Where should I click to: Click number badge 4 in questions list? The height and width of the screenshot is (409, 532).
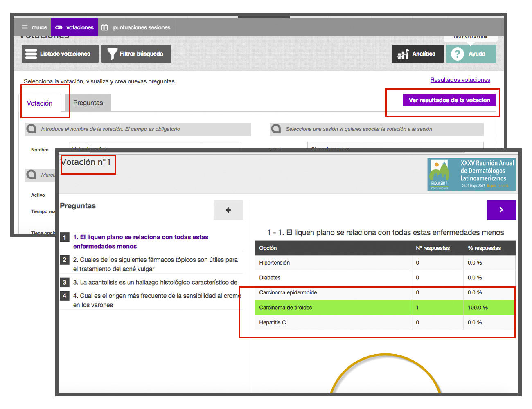[64, 295]
